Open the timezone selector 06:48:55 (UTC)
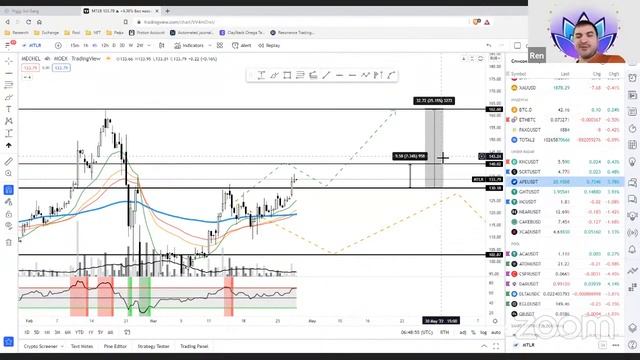 click(417, 332)
